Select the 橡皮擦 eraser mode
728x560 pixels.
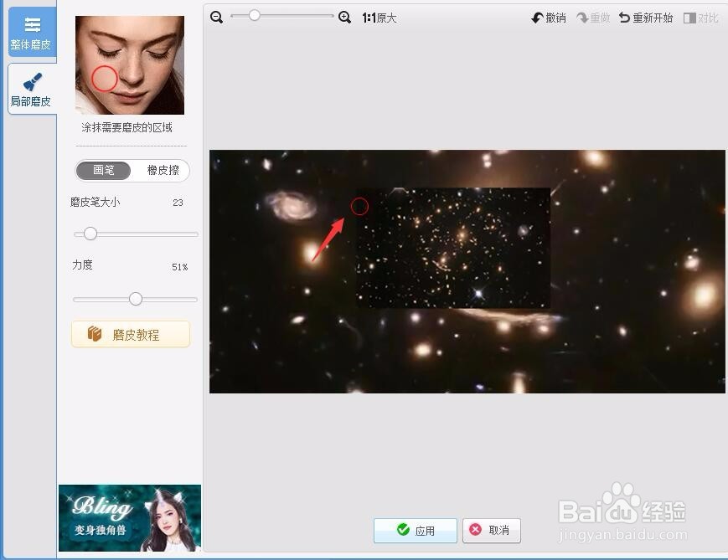click(163, 170)
